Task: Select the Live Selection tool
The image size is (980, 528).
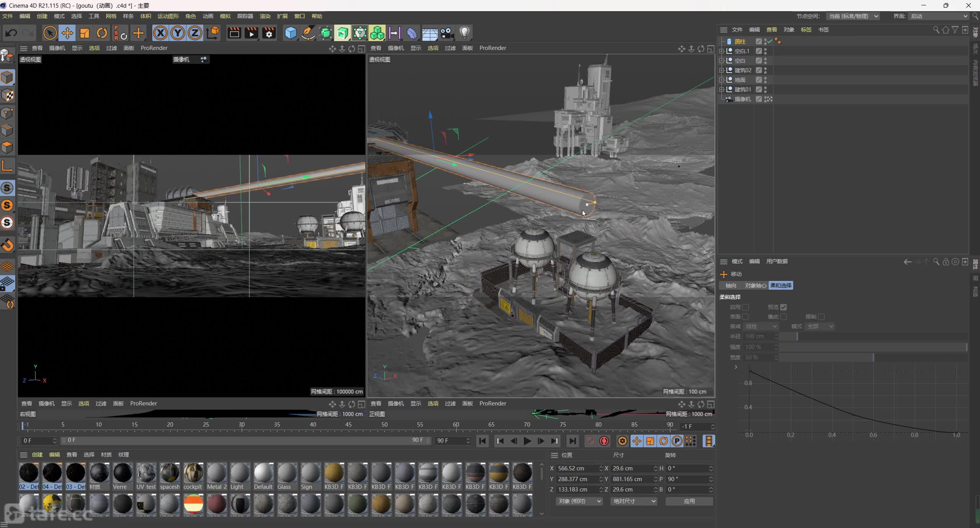Action: (50, 33)
